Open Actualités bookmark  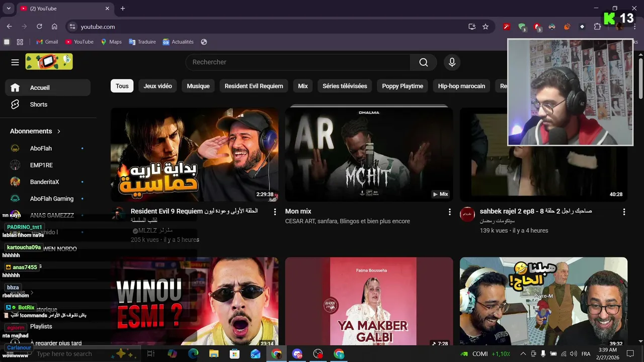pos(178,42)
